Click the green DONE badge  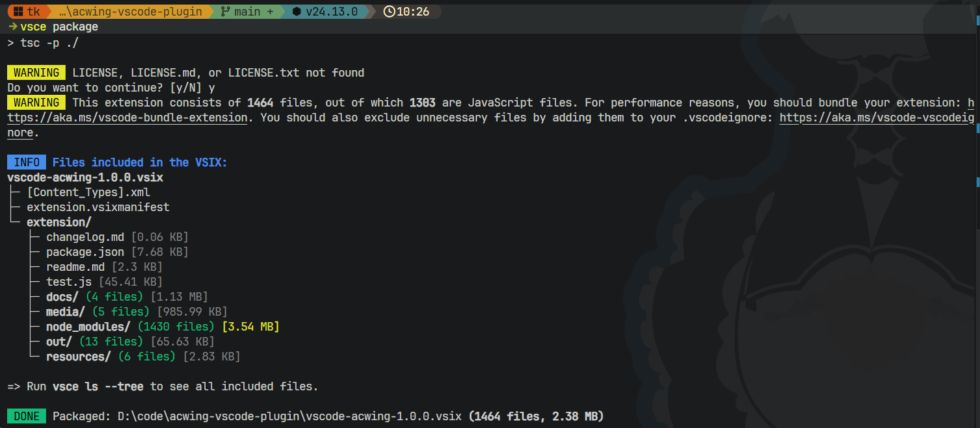[x=27, y=416]
